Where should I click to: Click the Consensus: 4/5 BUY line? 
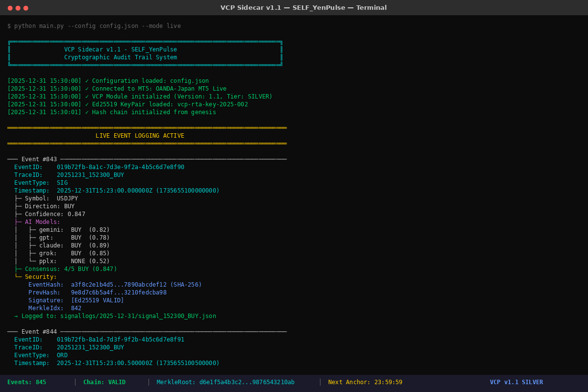pyautogui.click(x=71, y=269)
